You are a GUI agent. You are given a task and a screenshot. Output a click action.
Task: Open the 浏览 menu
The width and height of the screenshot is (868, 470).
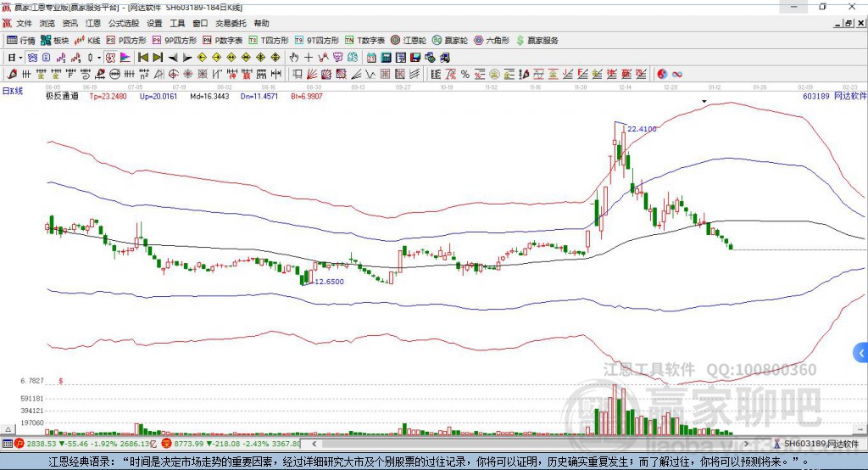[47, 23]
